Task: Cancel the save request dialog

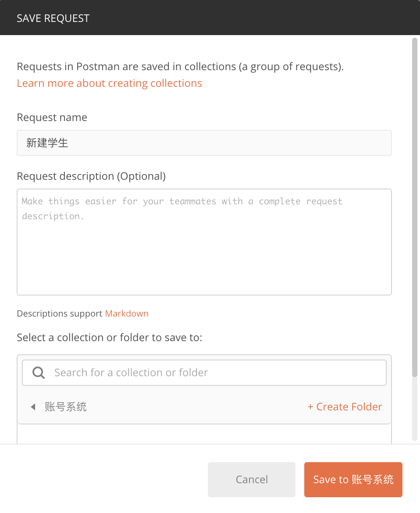Action: coord(252,479)
